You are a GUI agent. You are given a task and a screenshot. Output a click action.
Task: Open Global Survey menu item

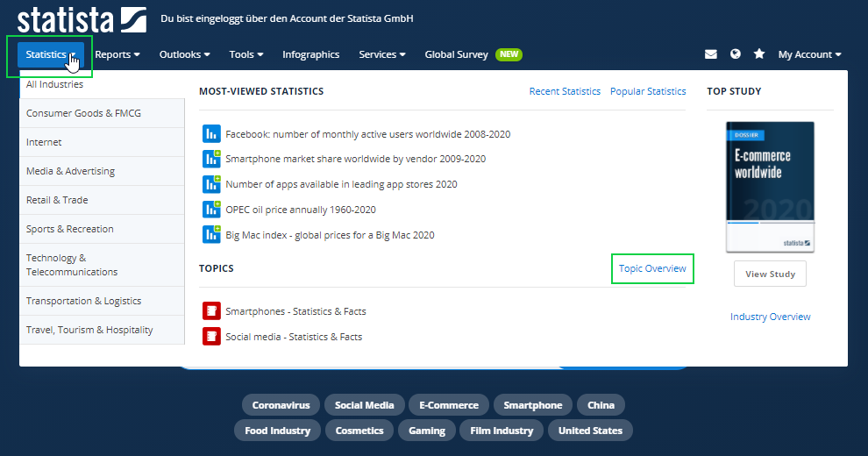[456, 54]
